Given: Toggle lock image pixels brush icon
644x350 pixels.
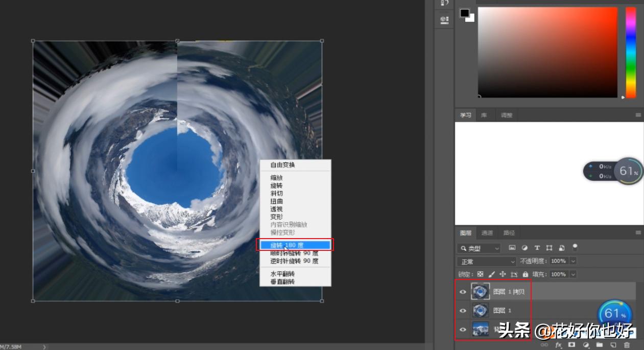Looking at the screenshot, I should [492, 274].
